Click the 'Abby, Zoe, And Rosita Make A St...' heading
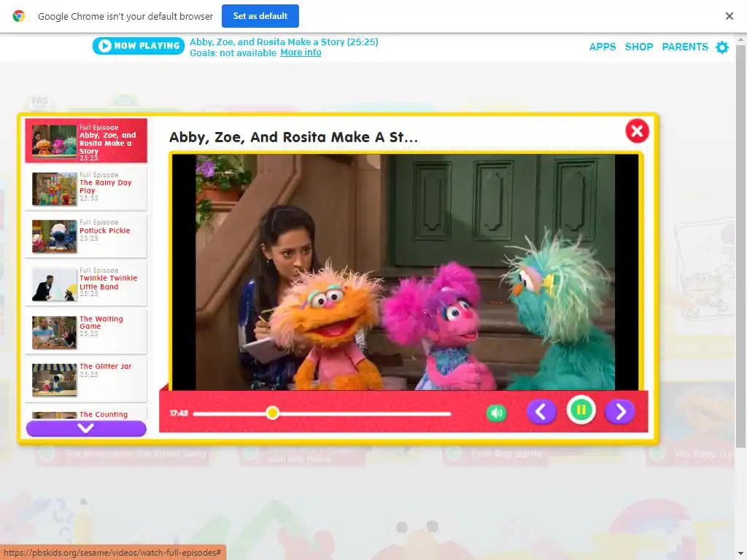 pyautogui.click(x=293, y=137)
